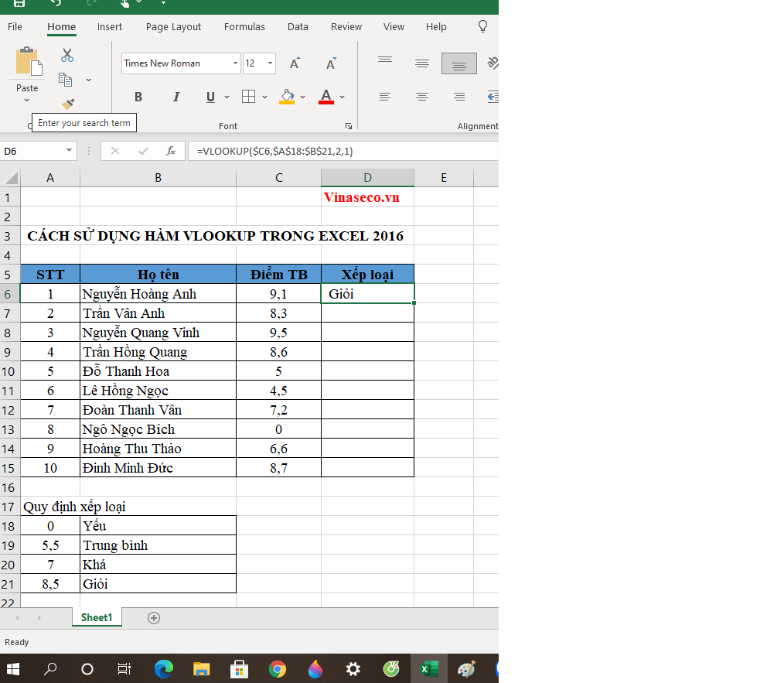Open the font name dropdown
The height and width of the screenshot is (683, 784).
pos(235,63)
